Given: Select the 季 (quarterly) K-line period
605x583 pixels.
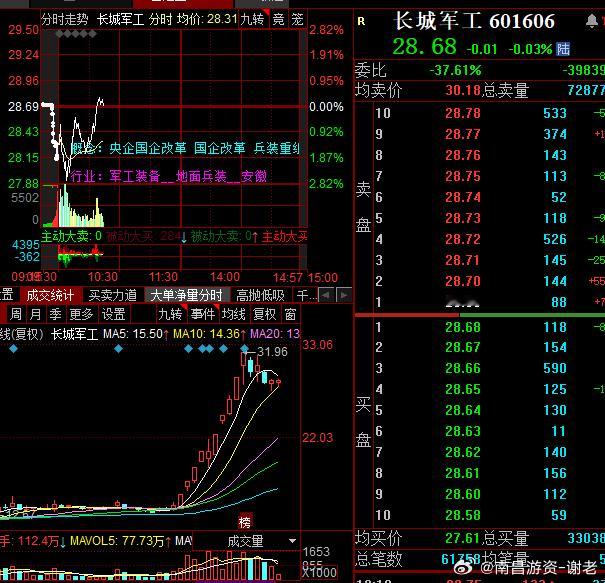Looking at the screenshot, I should pyautogui.click(x=55, y=314).
